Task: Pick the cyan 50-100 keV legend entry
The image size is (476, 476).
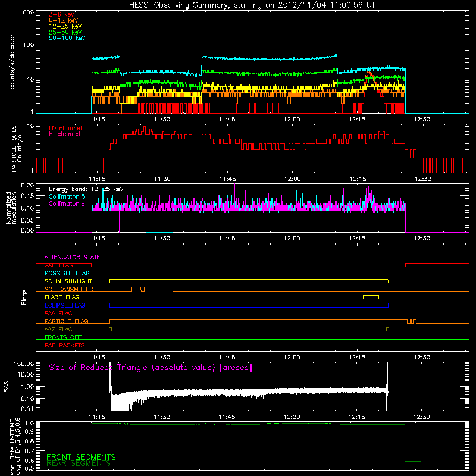Action: pyautogui.click(x=67, y=38)
